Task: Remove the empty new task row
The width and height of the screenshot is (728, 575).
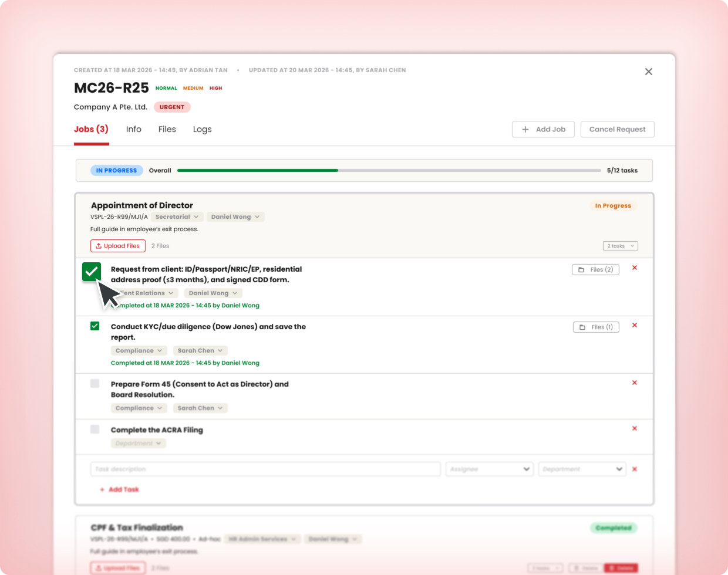Action: coord(635,469)
